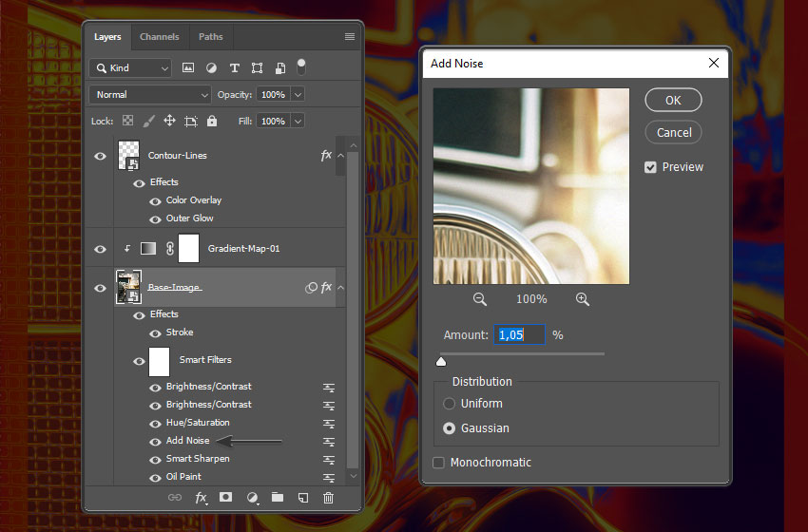This screenshot has width=808, height=532.
Task: Click the Opacity value field
Action: click(x=273, y=95)
